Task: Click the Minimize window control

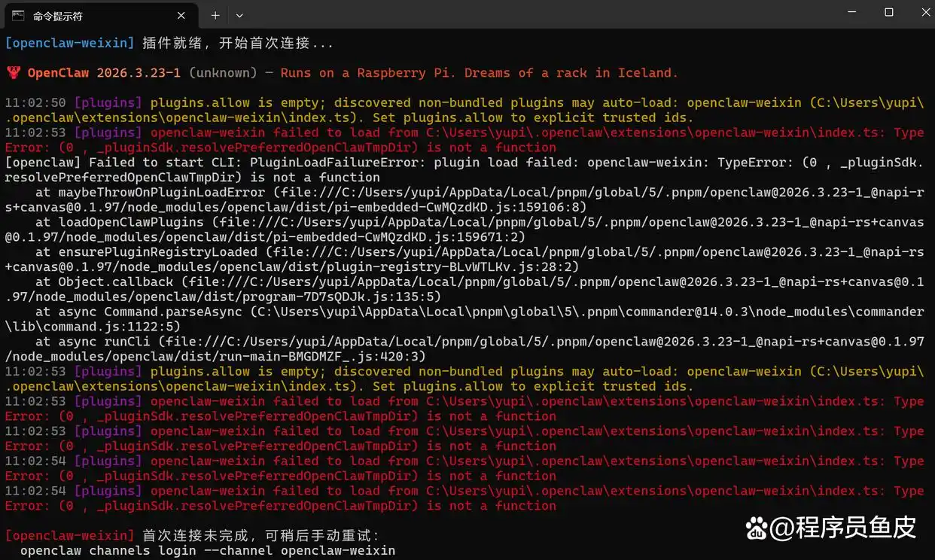Action: 851,12
